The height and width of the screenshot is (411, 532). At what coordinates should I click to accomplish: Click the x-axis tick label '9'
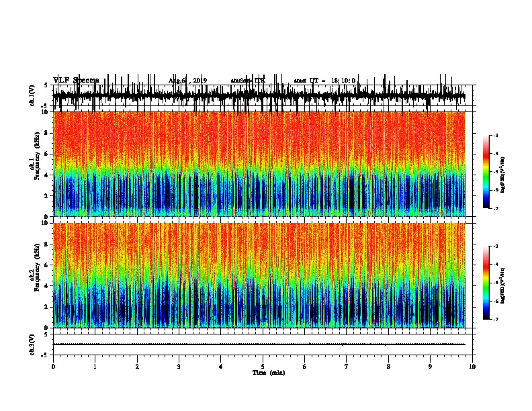point(430,367)
